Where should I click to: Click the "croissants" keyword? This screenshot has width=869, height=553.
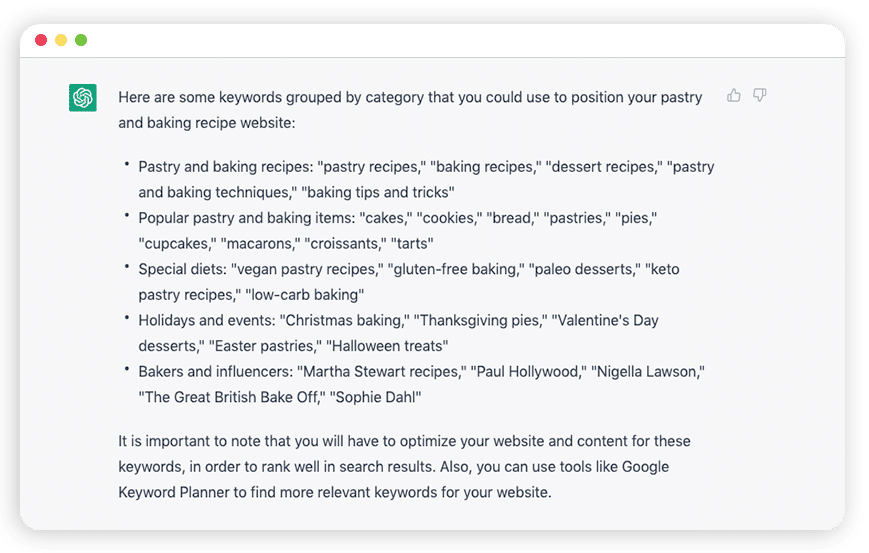coord(346,244)
